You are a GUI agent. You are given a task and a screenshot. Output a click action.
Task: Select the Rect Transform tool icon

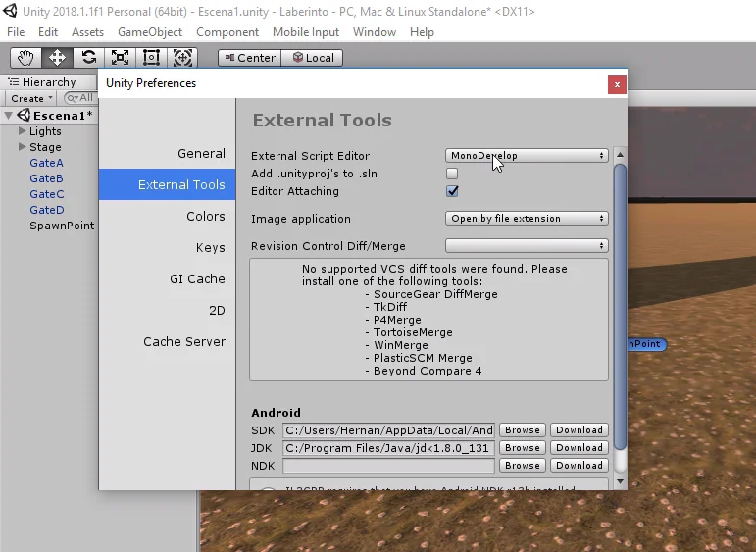tap(151, 58)
